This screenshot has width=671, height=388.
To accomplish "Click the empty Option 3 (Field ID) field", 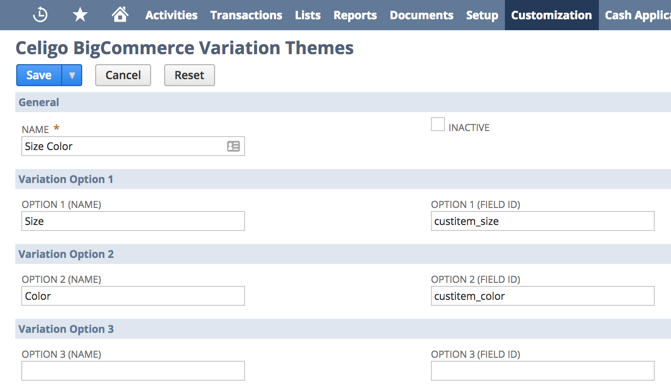I will tap(543, 371).
